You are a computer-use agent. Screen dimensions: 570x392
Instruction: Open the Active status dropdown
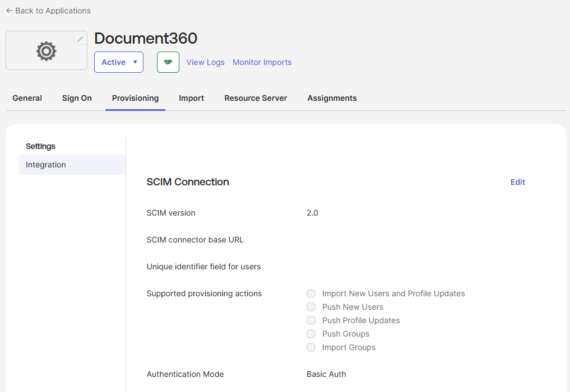pyautogui.click(x=119, y=62)
